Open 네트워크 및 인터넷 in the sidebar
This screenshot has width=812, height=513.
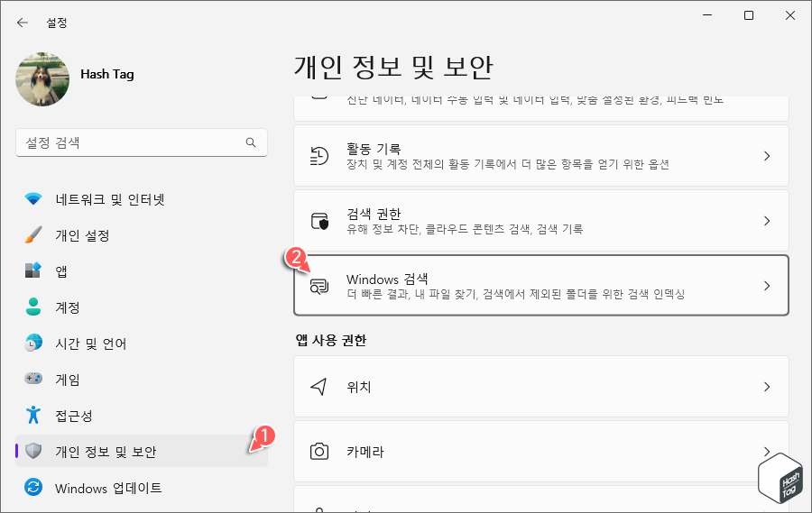(142, 199)
